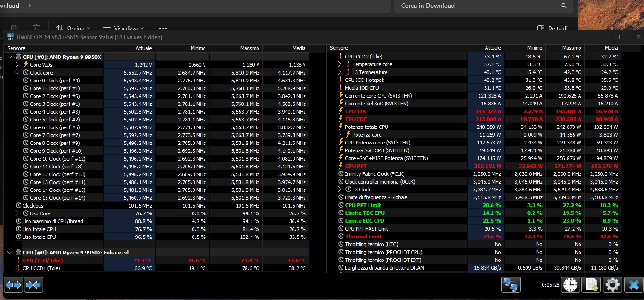The image size is (644, 300).
Task: Click the left pane Sensore column header
Action: pyautogui.click(x=53, y=48)
